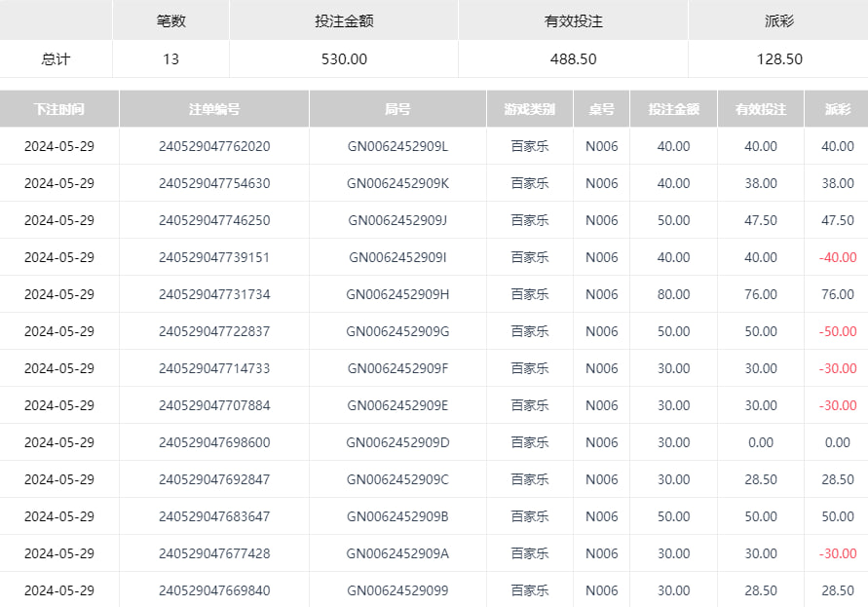
Task: Click round number GN0062452909K
Action: pos(397,183)
